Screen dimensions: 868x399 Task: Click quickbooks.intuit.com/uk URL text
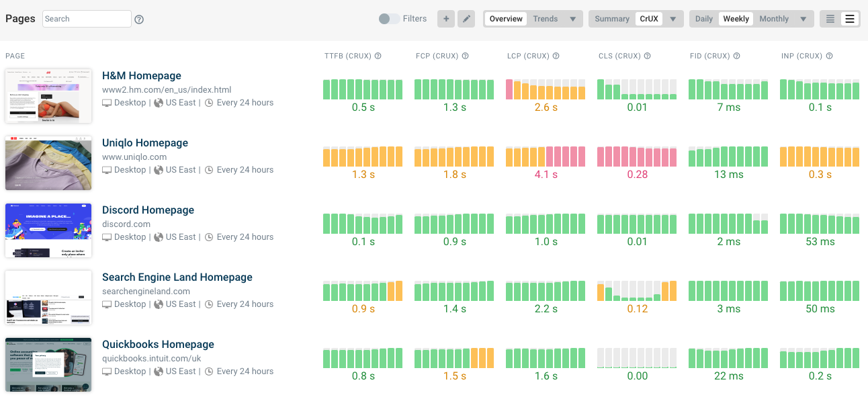click(151, 358)
